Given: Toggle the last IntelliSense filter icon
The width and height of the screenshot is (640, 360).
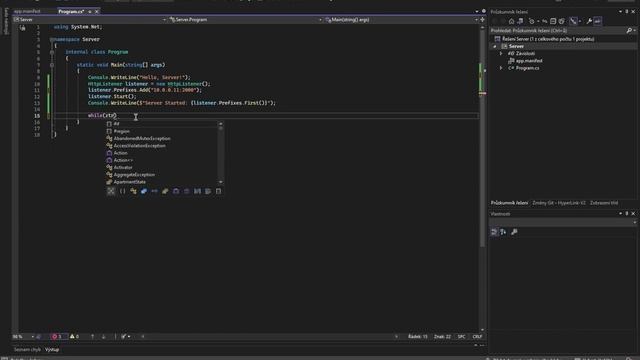Looking at the screenshot, I should pyautogui.click(x=218, y=191).
